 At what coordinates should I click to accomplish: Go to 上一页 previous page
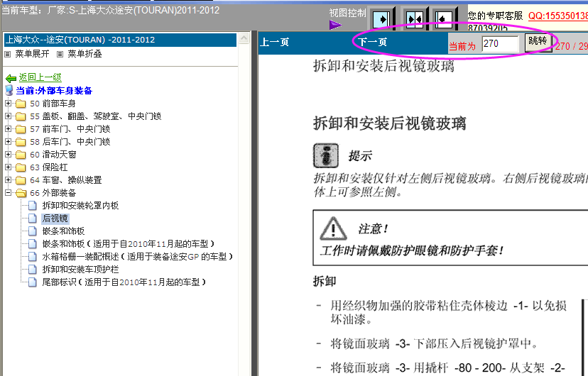click(275, 42)
